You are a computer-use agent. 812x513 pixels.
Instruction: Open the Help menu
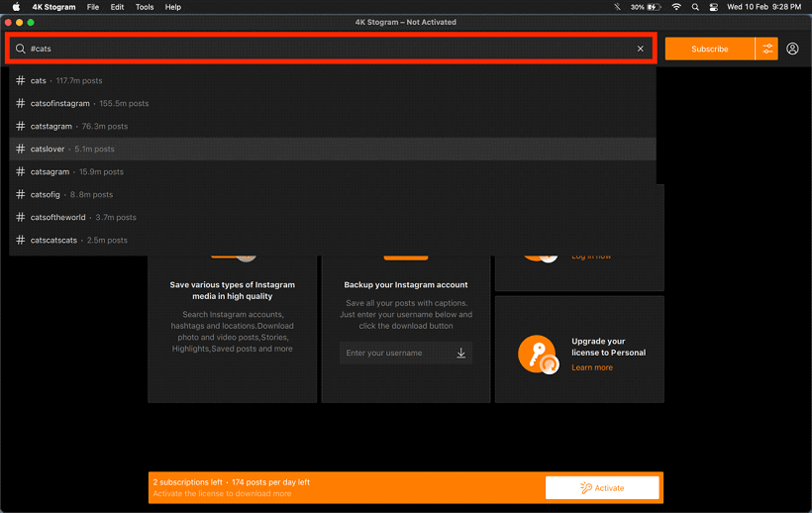coord(173,7)
